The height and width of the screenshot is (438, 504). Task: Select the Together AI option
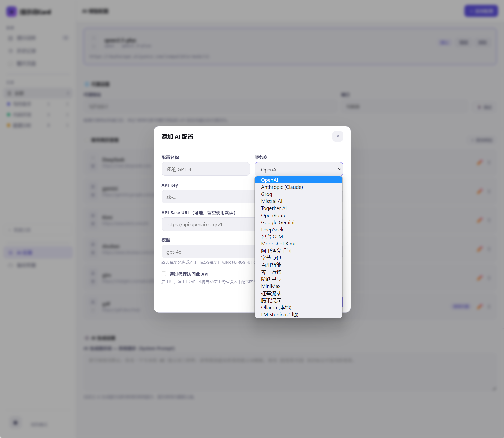coord(299,208)
